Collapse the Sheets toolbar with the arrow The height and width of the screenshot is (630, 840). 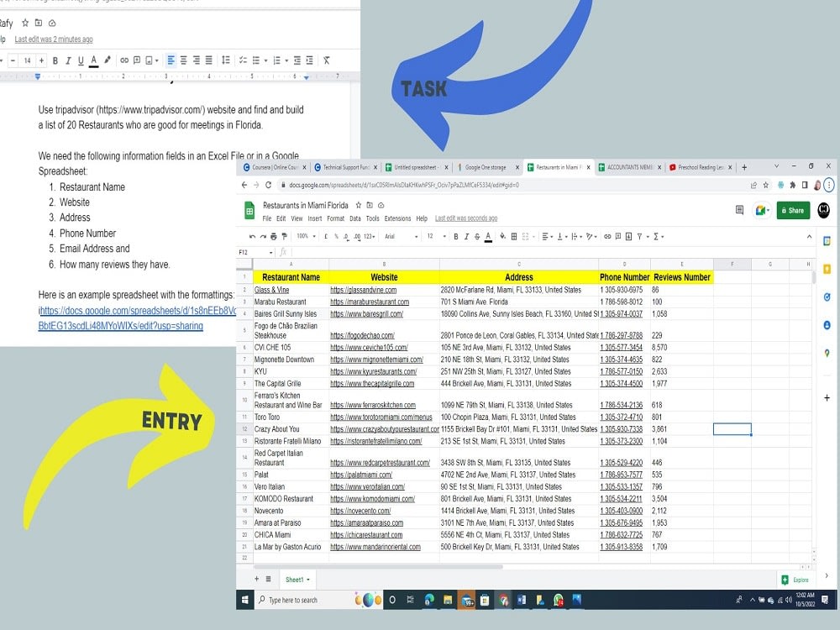click(809, 236)
